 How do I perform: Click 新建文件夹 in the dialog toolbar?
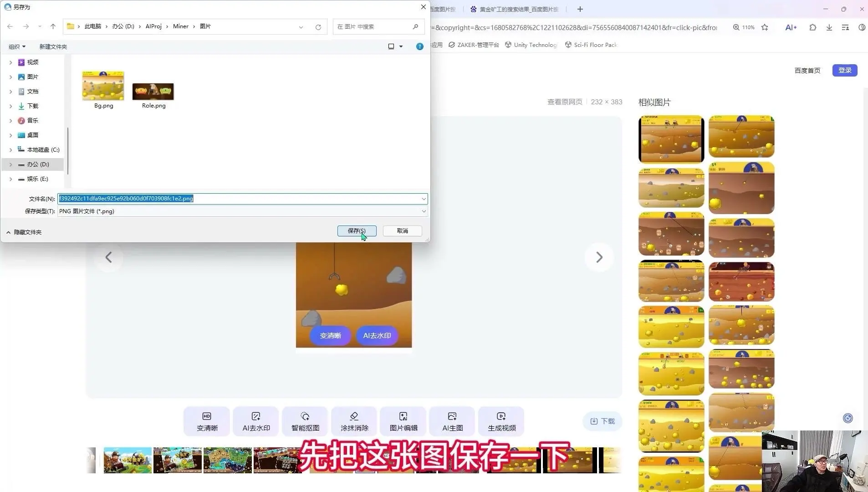53,46
